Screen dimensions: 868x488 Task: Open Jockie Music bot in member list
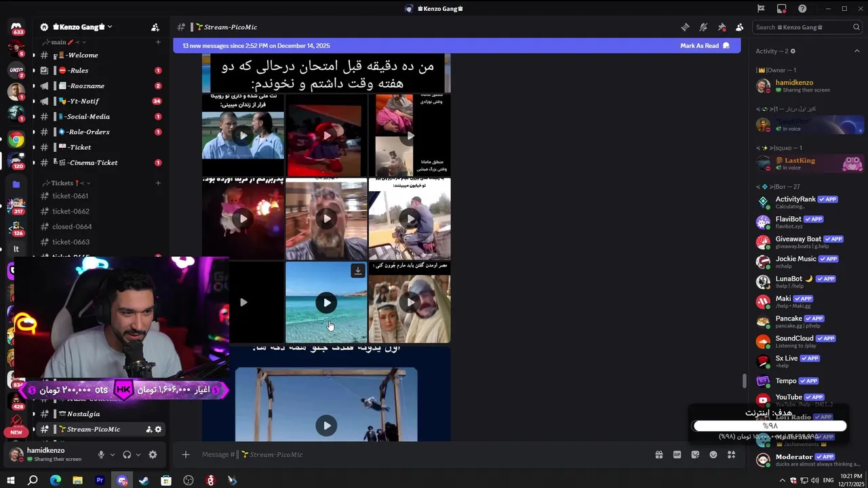pos(809,262)
